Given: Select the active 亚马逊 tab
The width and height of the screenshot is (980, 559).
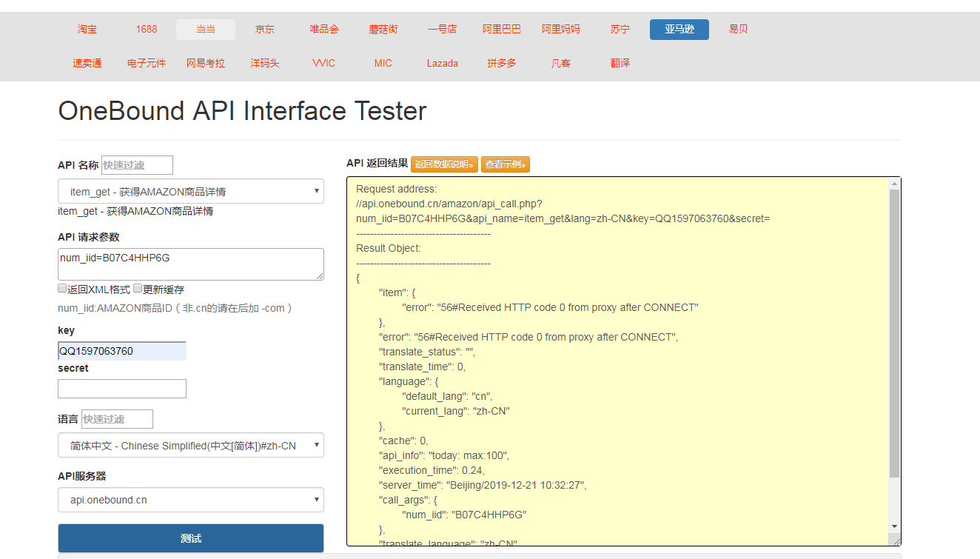Looking at the screenshot, I should pos(679,30).
